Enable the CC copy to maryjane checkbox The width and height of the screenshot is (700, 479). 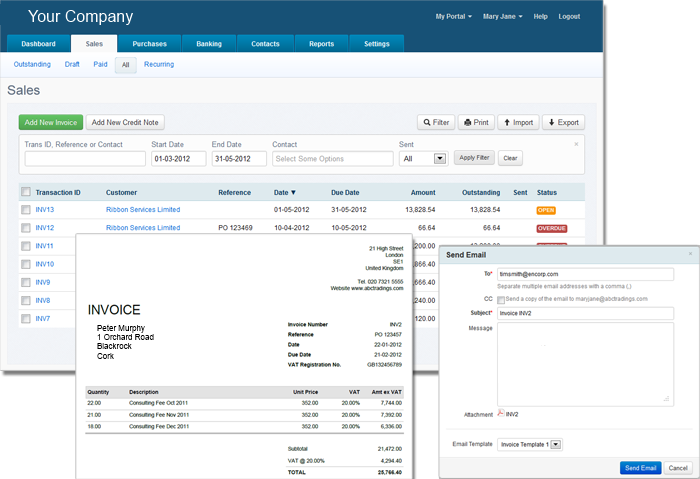(x=501, y=300)
